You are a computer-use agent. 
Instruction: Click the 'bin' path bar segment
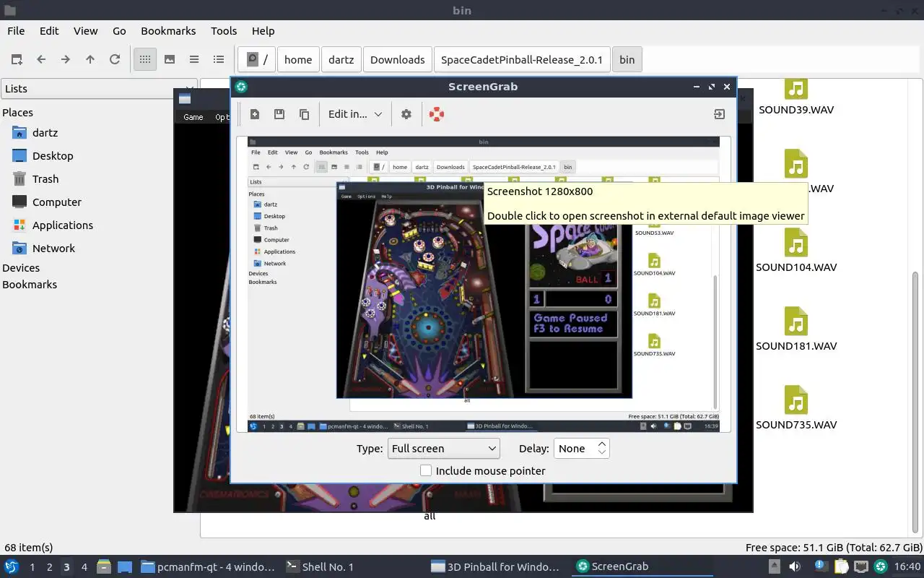tap(627, 59)
